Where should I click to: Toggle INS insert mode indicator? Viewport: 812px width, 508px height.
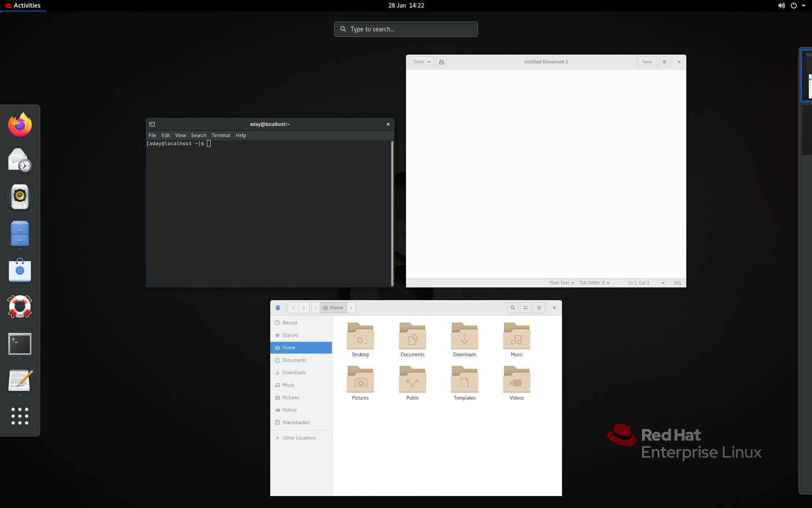click(x=677, y=283)
